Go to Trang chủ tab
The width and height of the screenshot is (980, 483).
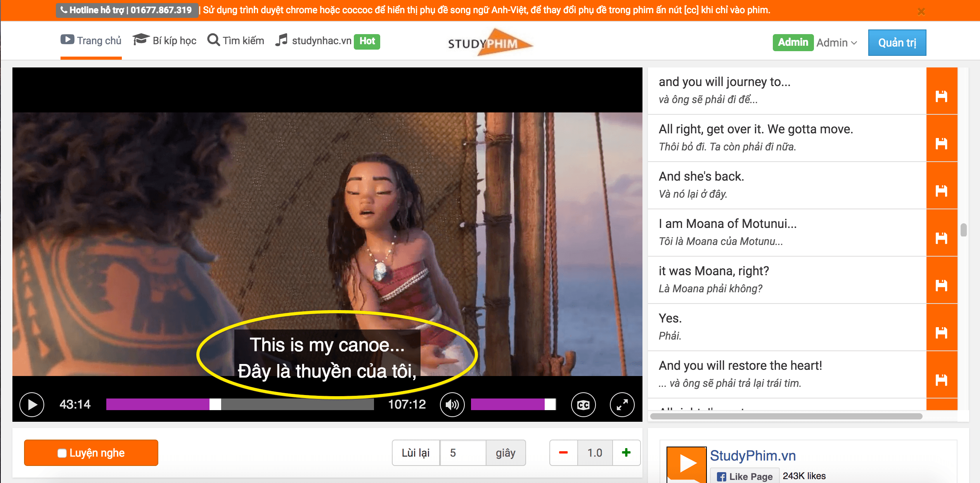[x=91, y=41]
